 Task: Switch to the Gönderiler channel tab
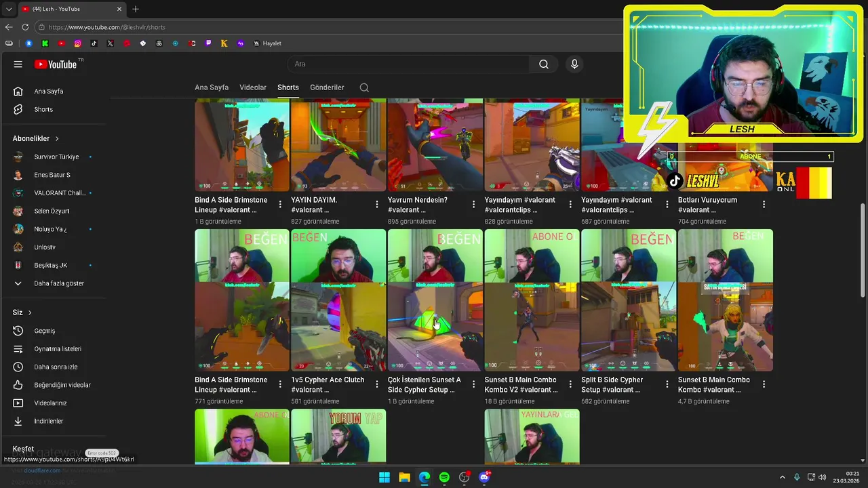pos(327,87)
